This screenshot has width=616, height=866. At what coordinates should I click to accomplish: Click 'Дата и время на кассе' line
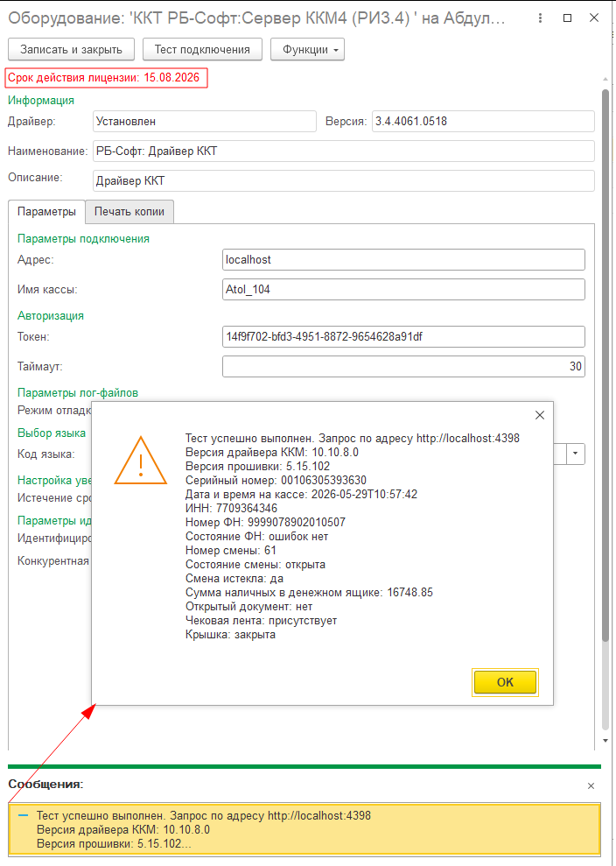pyautogui.click(x=301, y=495)
